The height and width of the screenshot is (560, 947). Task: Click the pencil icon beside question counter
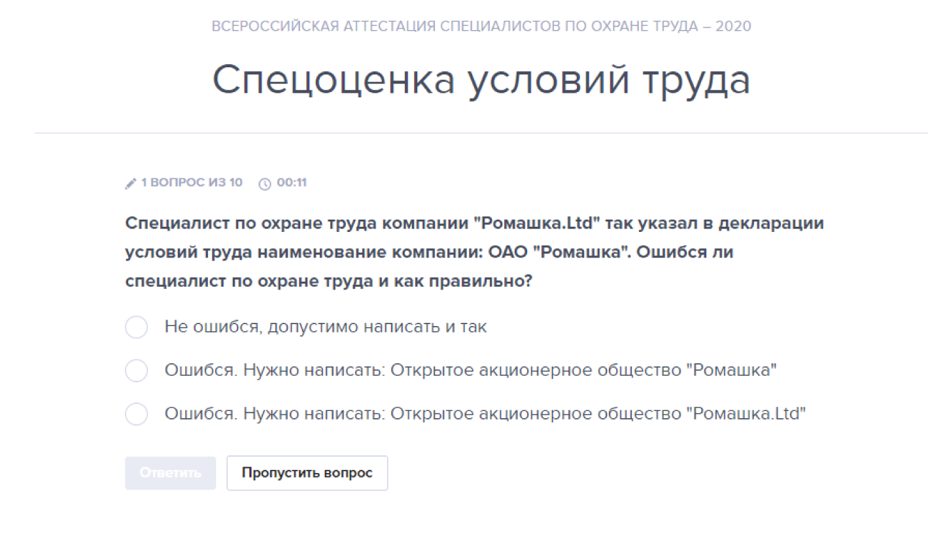[x=130, y=184]
